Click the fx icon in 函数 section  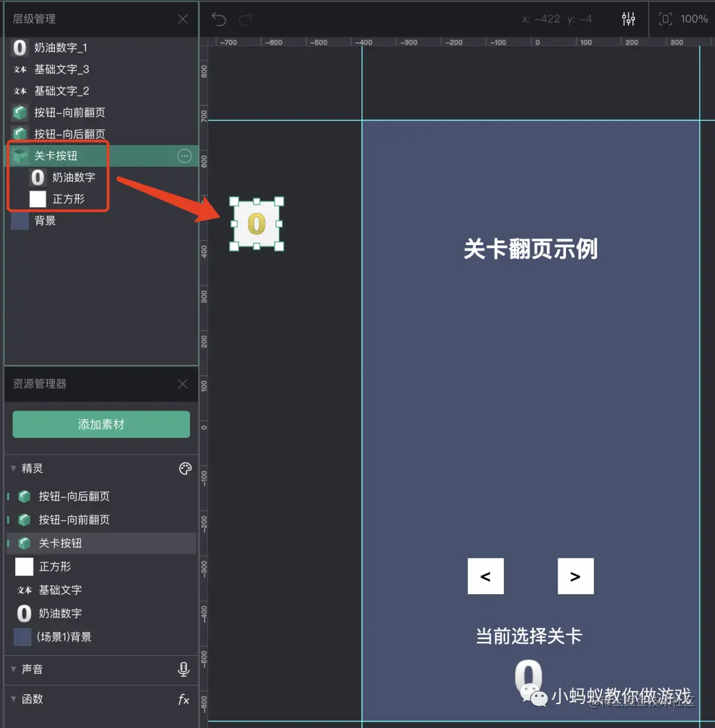[183, 700]
